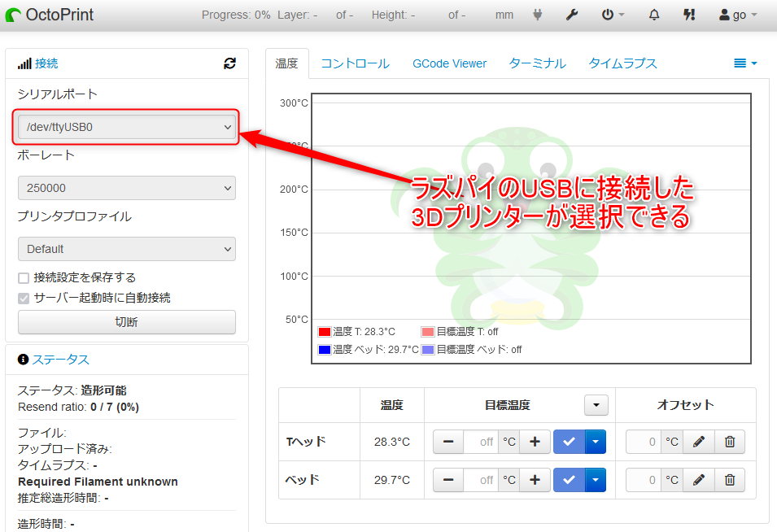The height and width of the screenshot is (532, 777).
Task: Click the bell notifications icon
Action: point(654,15)
